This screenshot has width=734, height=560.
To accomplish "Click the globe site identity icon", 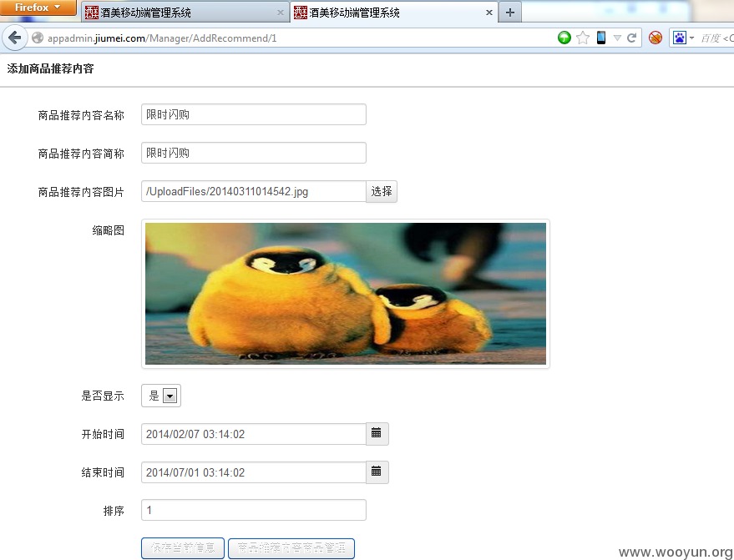I will tap(37, 38).
